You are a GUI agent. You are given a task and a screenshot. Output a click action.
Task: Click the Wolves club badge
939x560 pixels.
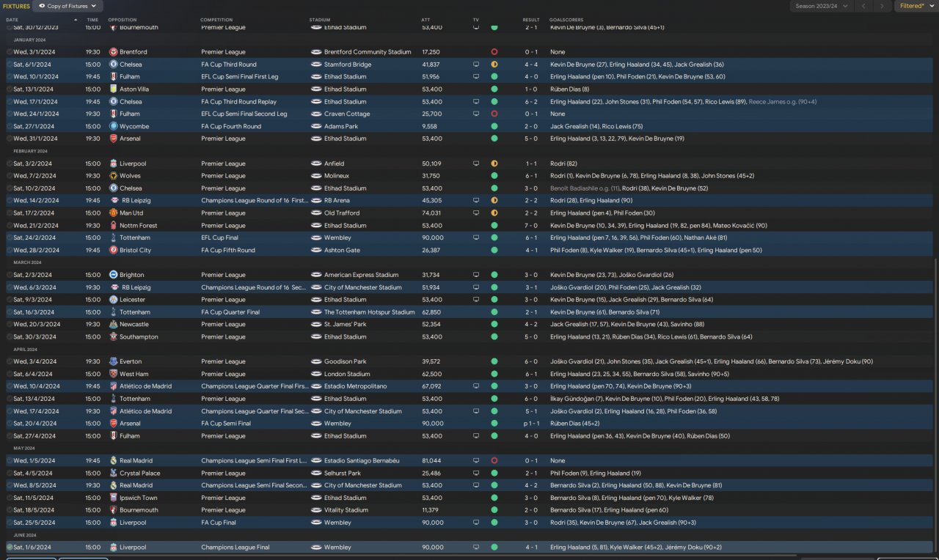tap(113, 176)
